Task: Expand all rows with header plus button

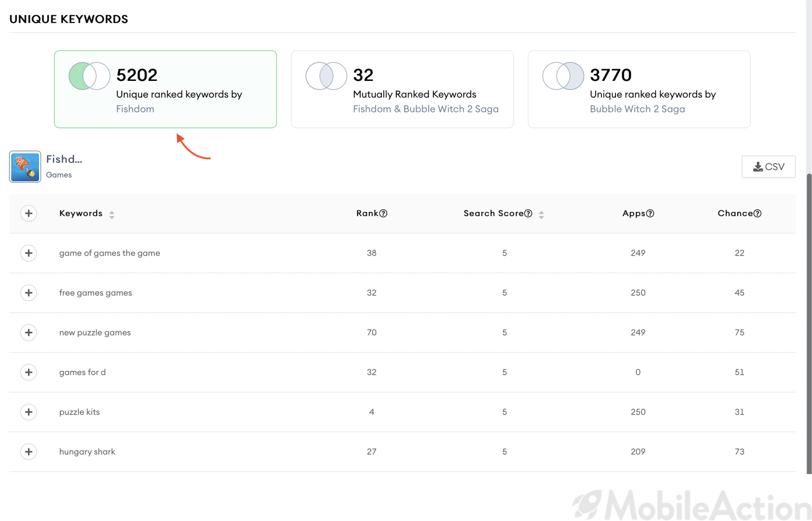Action: (x=29, y=213)
